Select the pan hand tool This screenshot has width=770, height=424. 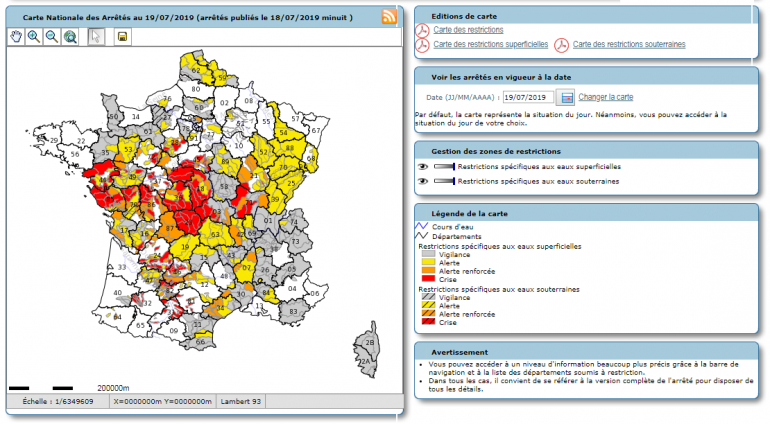pos(17,37)
